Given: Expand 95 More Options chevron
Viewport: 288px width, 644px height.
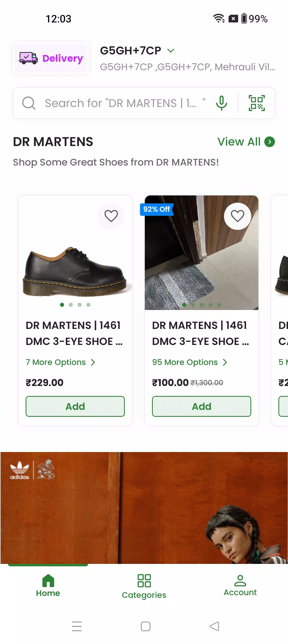Looking at the screenshot, I should click(x=225, y=362).
